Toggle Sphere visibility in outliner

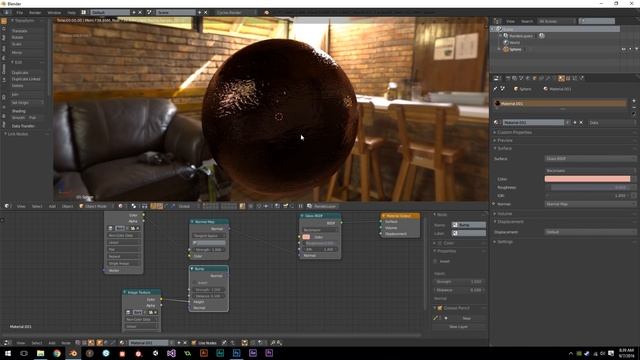click(623, 49)
